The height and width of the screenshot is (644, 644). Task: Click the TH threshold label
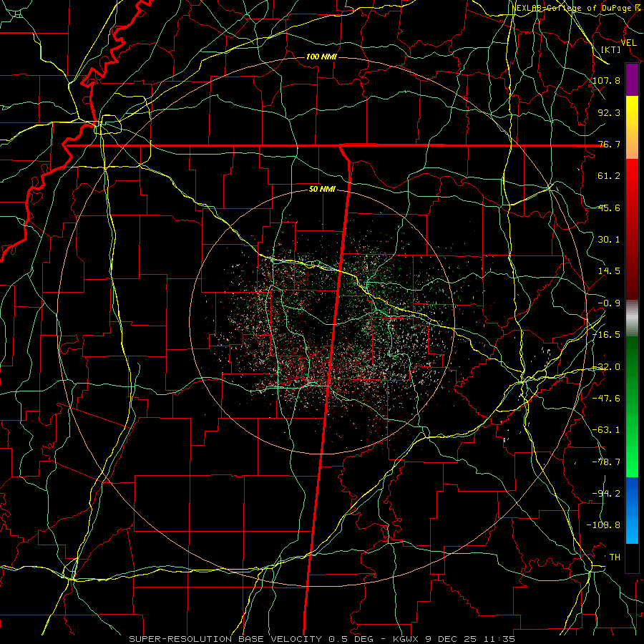point(615,557)
